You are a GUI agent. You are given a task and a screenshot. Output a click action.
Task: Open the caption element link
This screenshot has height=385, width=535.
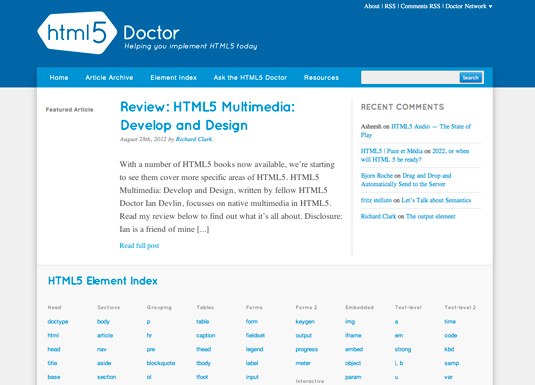tap(206, 335)
